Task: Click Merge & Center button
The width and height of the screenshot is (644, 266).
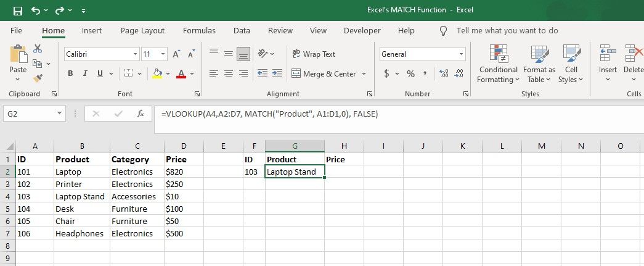Action: click(x=324, y=74)
